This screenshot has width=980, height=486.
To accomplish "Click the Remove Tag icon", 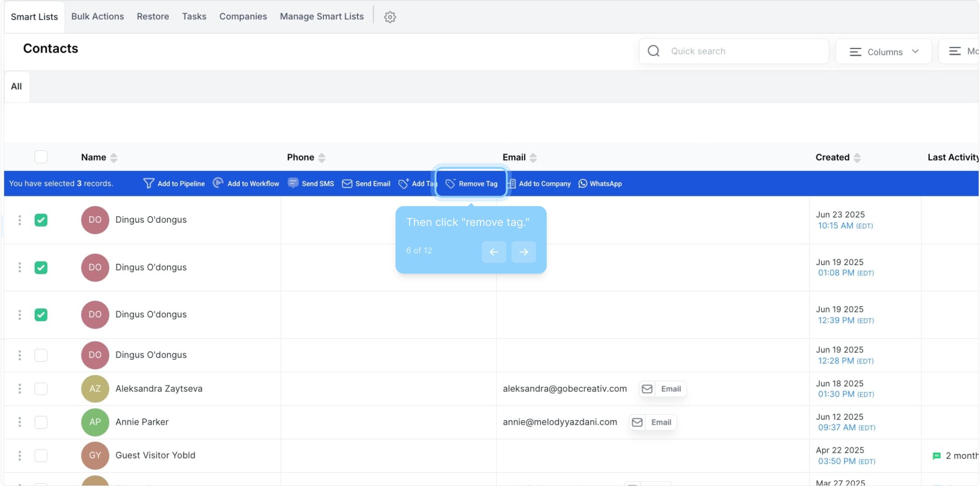I will click(x=450, y=184).
